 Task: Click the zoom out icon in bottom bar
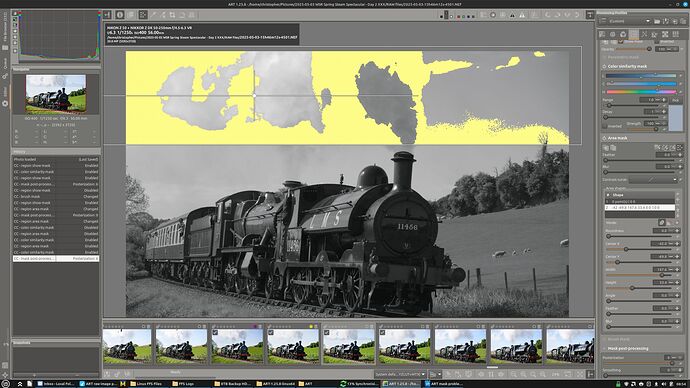click(x=513, y=374)
